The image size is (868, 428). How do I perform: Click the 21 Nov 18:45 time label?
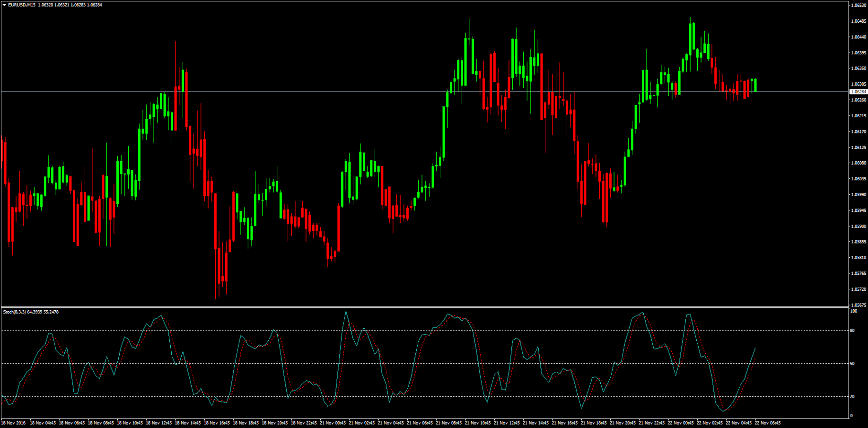pos(594,423)
